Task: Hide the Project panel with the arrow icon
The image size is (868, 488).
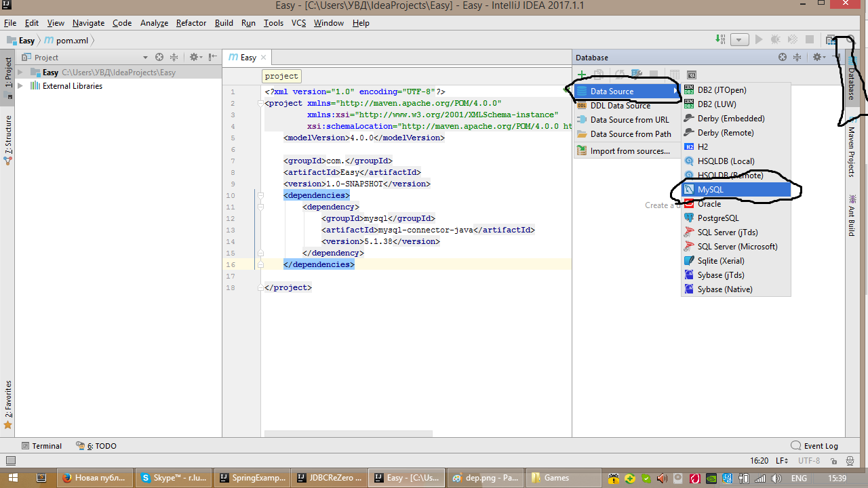Action: point(213,58)
